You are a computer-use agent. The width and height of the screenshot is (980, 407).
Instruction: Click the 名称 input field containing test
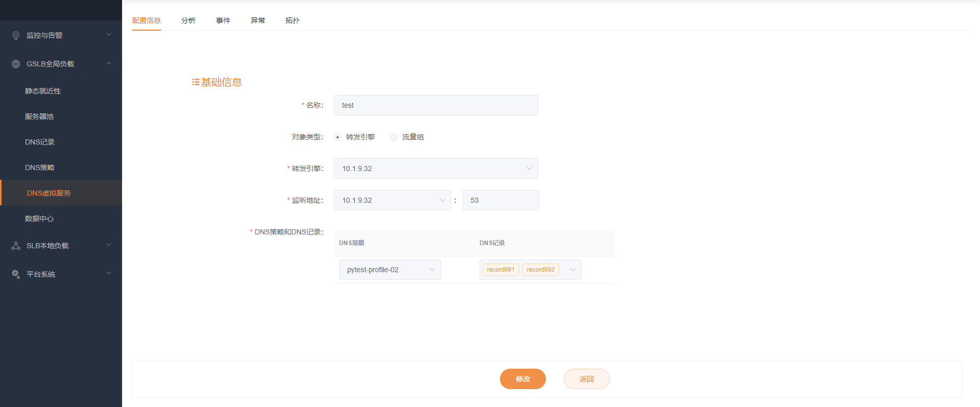pyautogui.click(x=436, y=105)
